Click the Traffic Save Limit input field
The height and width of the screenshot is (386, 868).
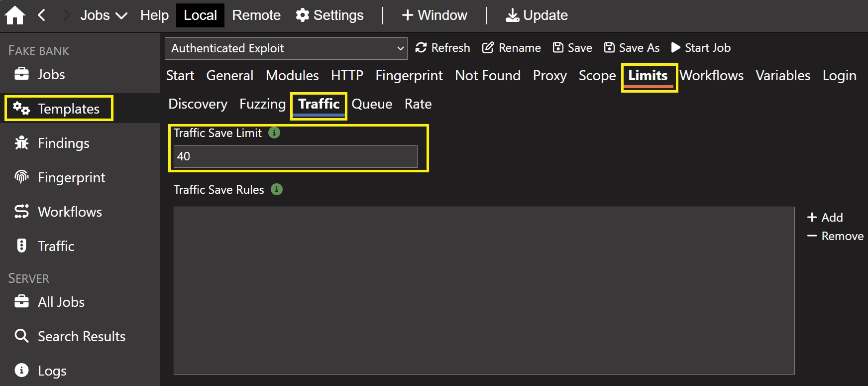[295, 157]
